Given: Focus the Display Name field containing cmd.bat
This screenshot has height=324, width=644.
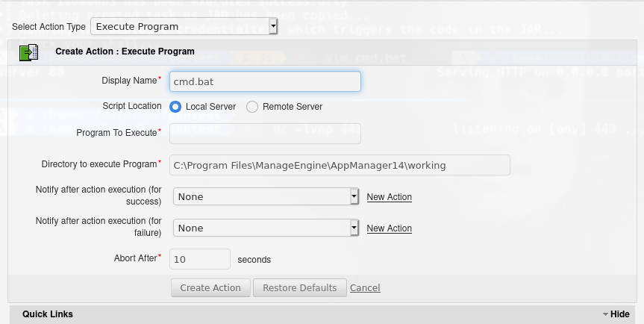Looking at the screenshot, I should [265, 81].
